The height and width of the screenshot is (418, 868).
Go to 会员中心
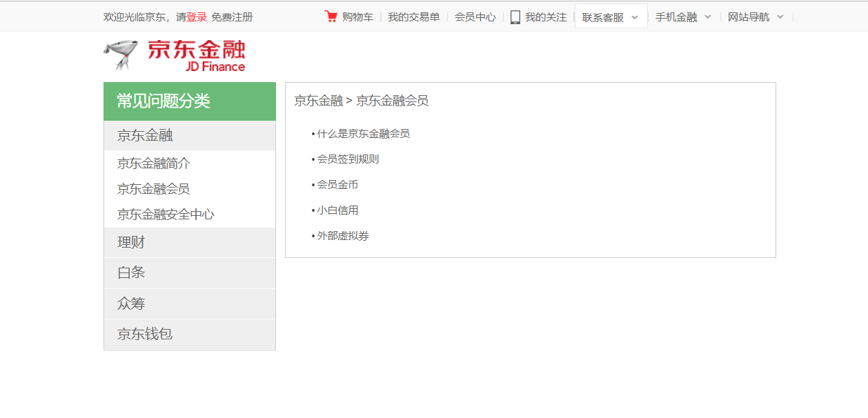[x=475, y=17]
